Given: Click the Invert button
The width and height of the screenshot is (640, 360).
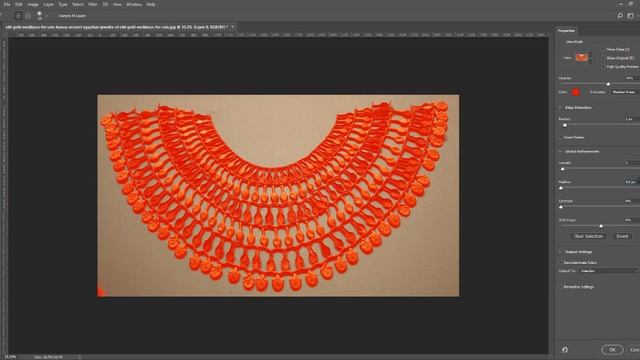Looking at the screenshot, I should tap(622, 236).
